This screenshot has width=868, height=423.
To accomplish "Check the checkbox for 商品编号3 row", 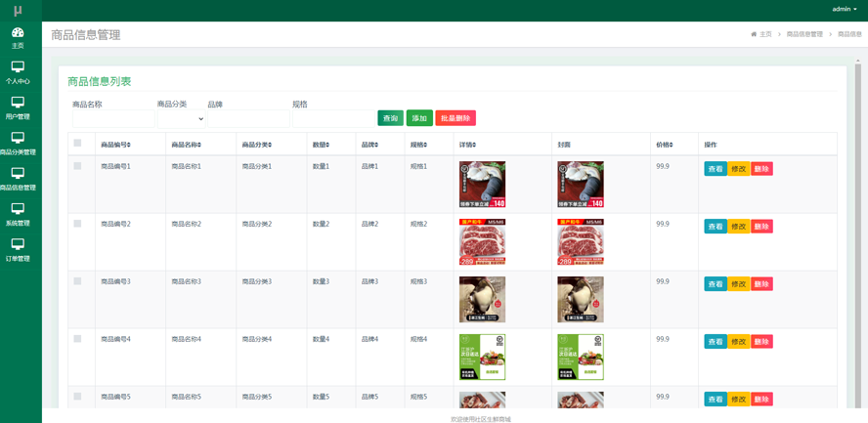I will tap(78, 281).
